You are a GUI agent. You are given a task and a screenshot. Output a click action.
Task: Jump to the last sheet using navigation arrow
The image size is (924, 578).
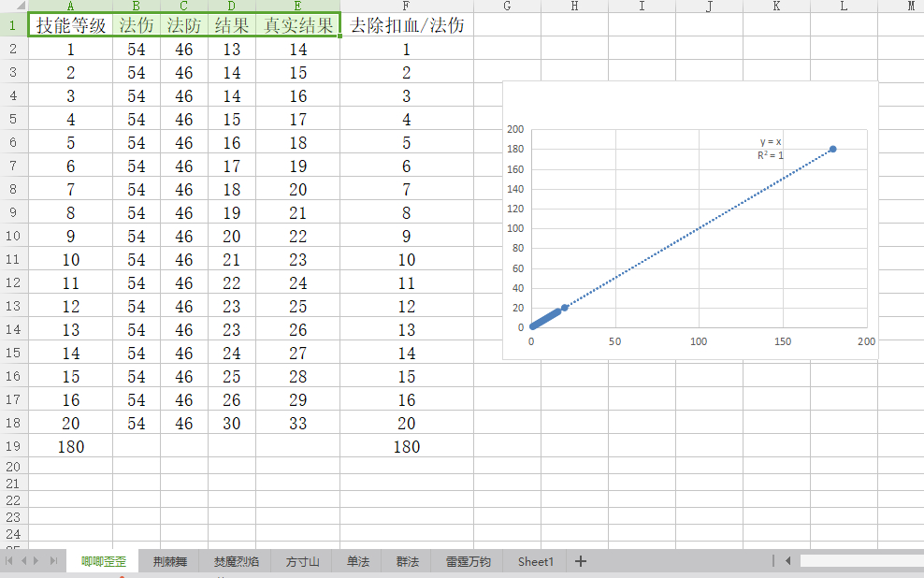pyautogui.click(x=53, y=561)
